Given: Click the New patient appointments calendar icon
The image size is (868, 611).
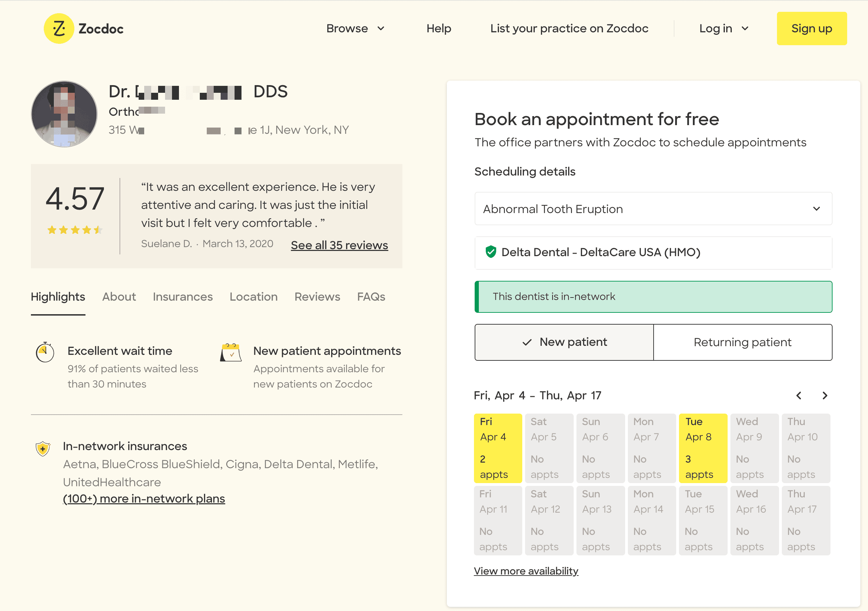Looking at the screenshot, I should (x=231, y=352).
